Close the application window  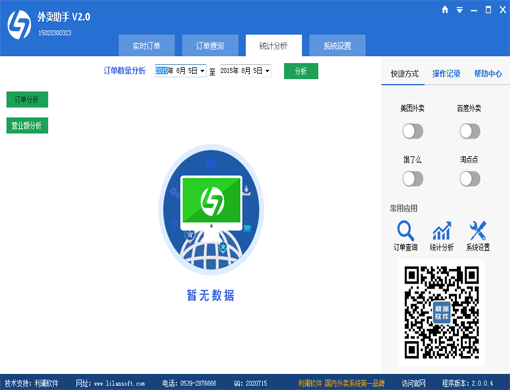(503, 10)
